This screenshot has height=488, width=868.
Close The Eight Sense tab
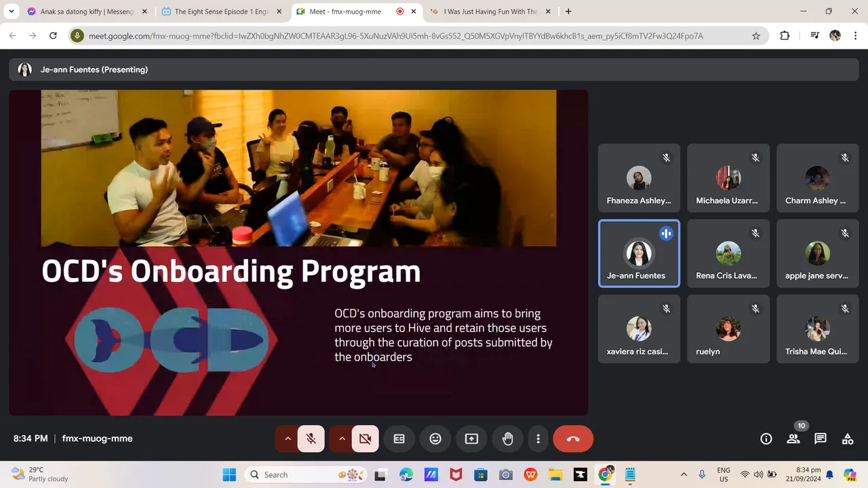pyautogui.click(x=279, y=12)
